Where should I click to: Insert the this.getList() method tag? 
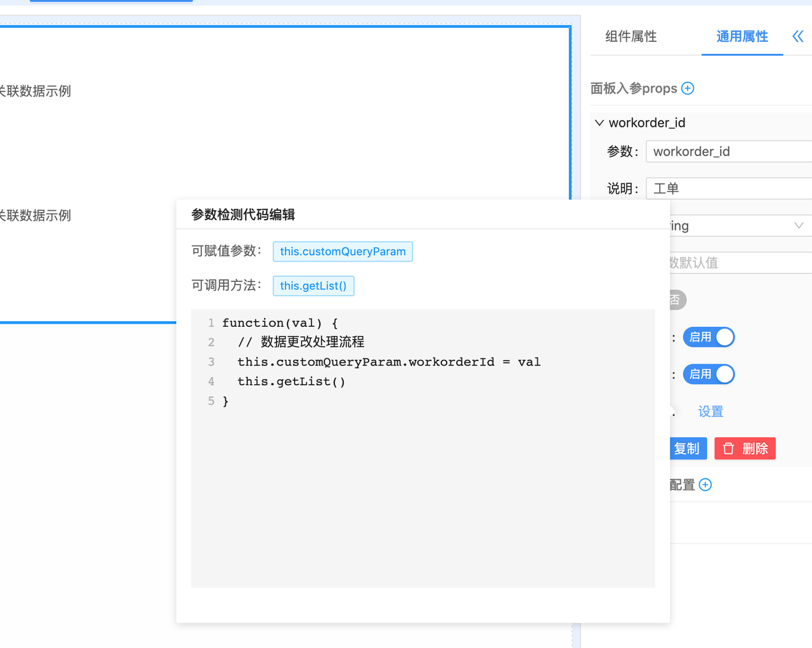tap(313, 286)
